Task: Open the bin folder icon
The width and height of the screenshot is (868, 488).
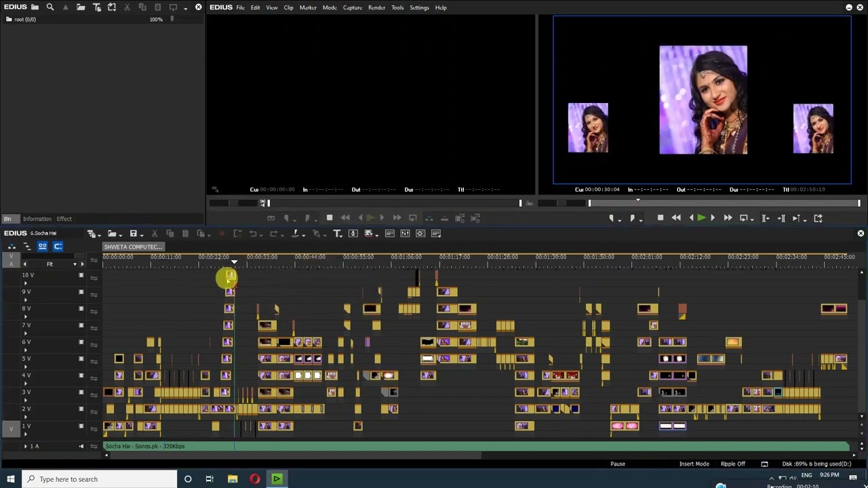Action: pyautogui.click(x=35, y=7)
